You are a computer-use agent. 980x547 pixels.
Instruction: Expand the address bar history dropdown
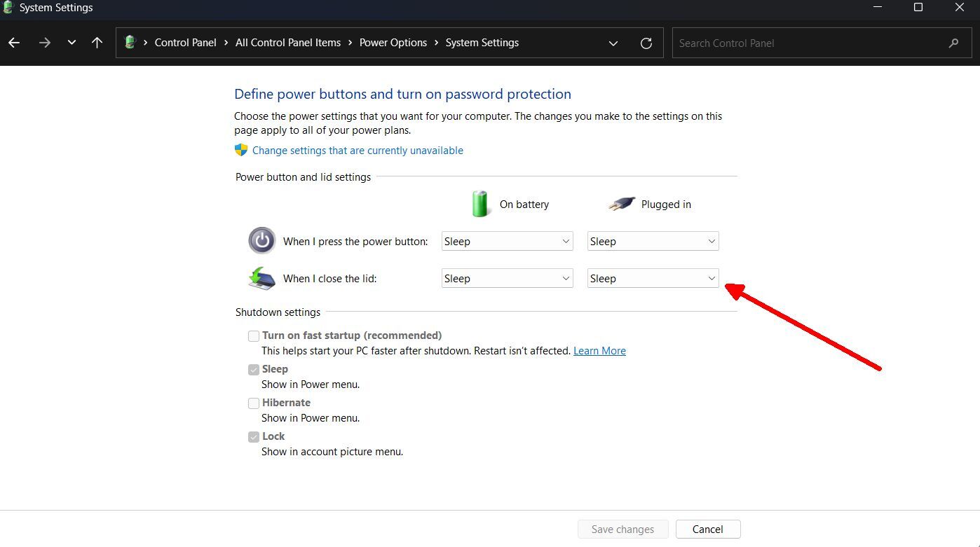click(613, 43)
